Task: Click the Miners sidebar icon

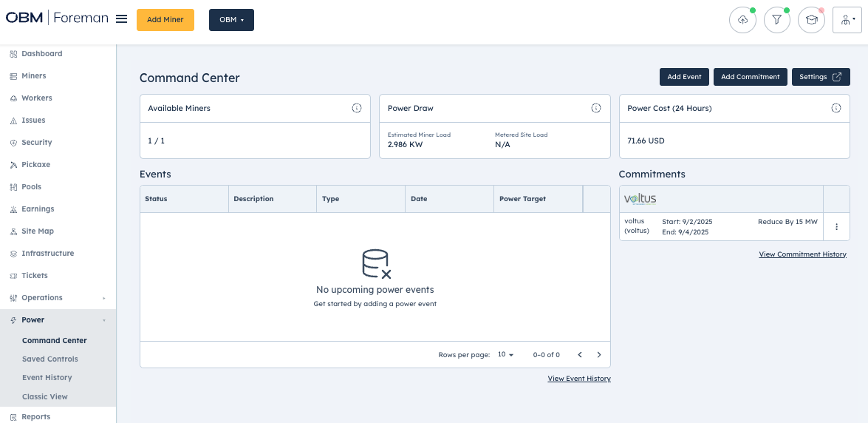Action: 14,76
